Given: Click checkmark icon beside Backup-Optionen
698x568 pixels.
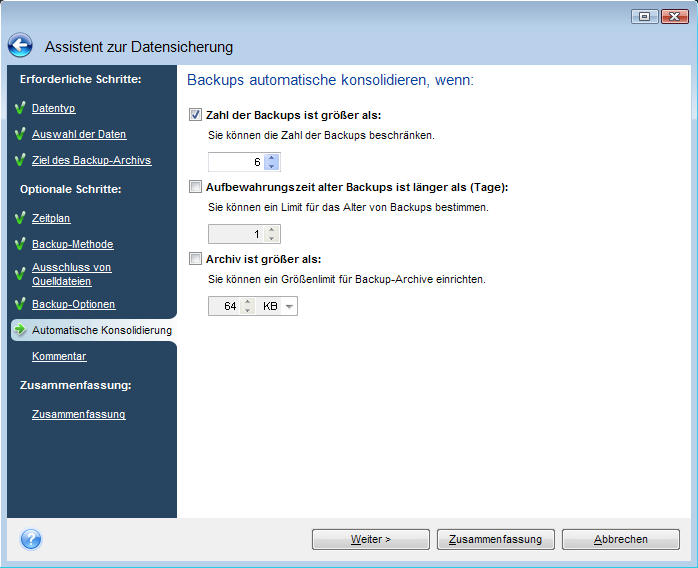Looking at the screenshot, I should point(19,304).
